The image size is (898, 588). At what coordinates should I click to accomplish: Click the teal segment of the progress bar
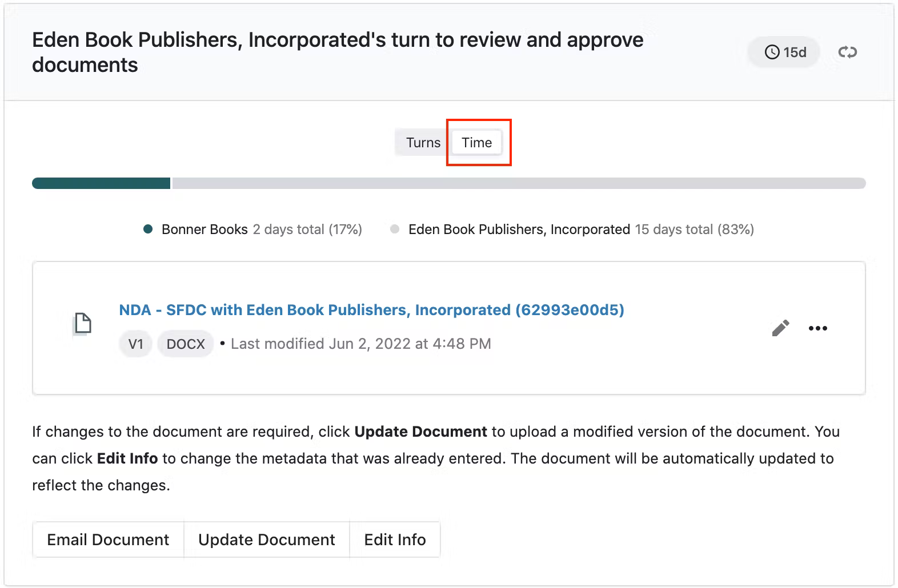(x=101, y=183)
